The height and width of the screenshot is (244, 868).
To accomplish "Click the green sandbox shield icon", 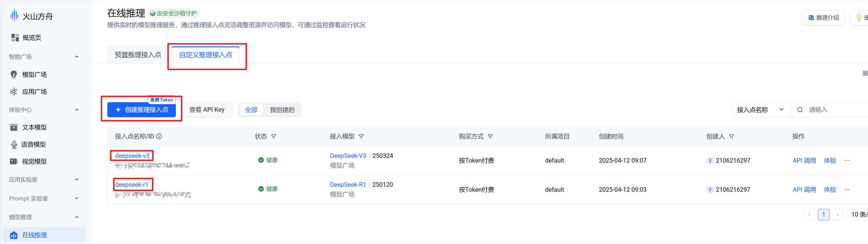I will [x=153, y=13].
